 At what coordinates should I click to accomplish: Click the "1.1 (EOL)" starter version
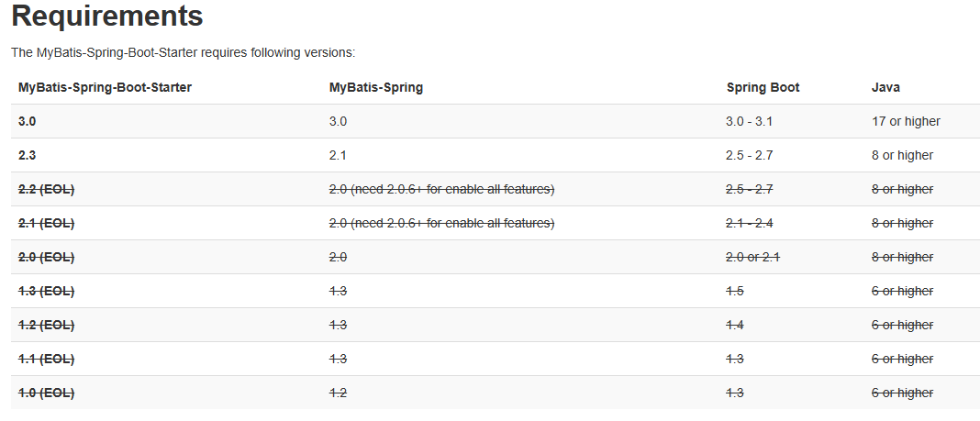(46, 359)
